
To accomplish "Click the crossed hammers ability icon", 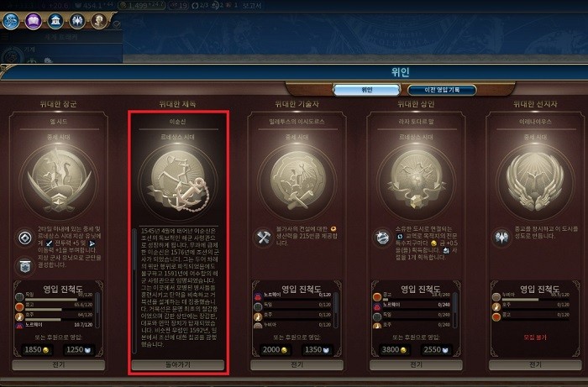I will [264, 238].
